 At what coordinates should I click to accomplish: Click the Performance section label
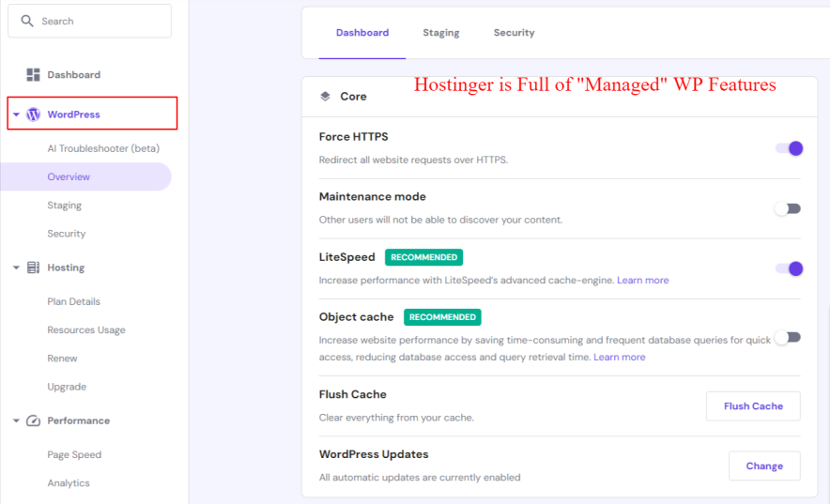(78, 420)
